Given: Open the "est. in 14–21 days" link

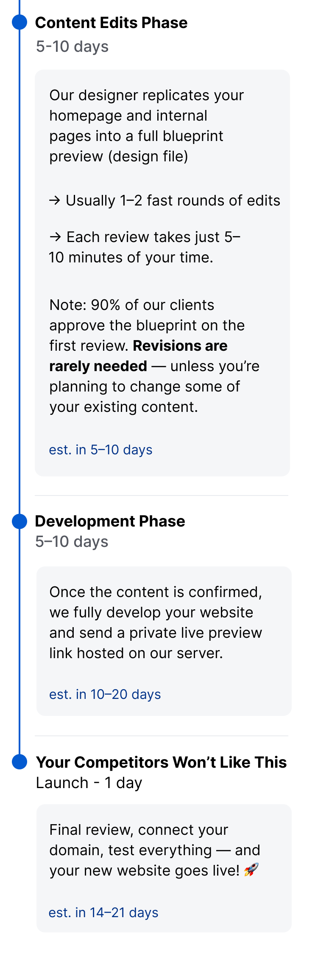Looking at the screenshot, I should (x=103, y=912).
